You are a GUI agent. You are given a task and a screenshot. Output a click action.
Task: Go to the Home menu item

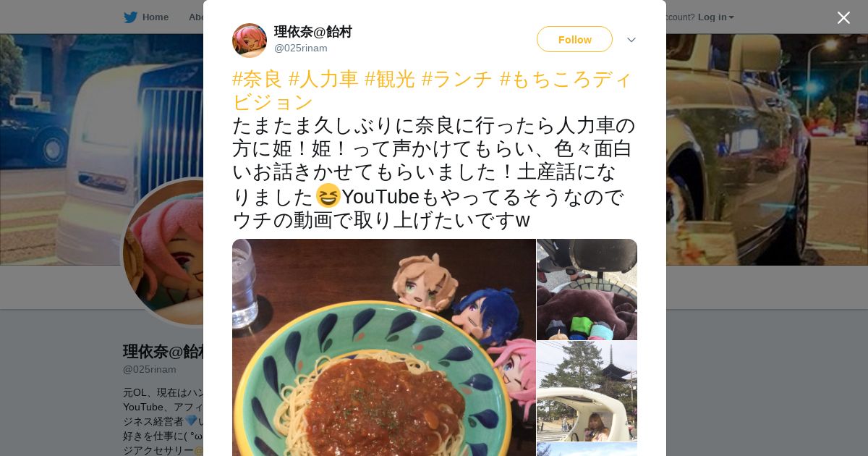pos(155,17)
